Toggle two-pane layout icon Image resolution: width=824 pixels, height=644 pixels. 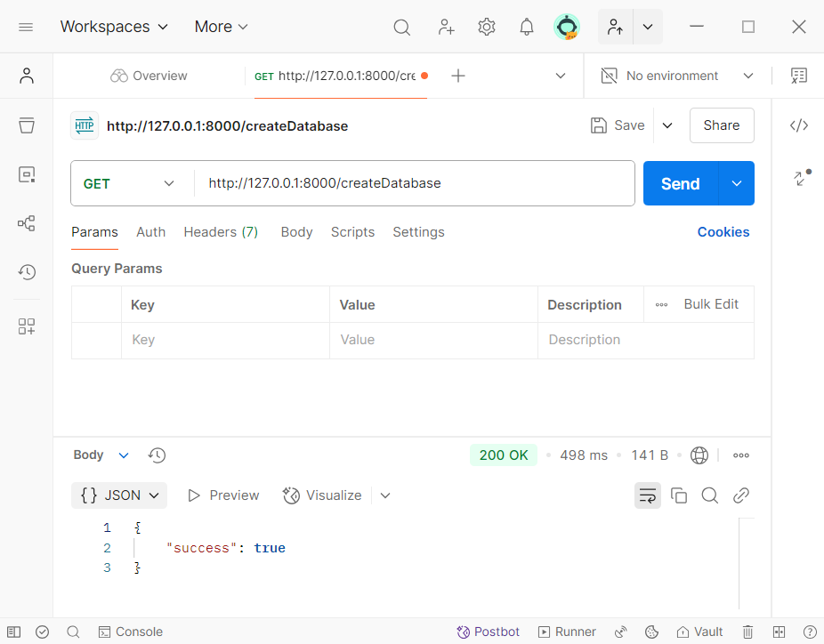point(779,632)
